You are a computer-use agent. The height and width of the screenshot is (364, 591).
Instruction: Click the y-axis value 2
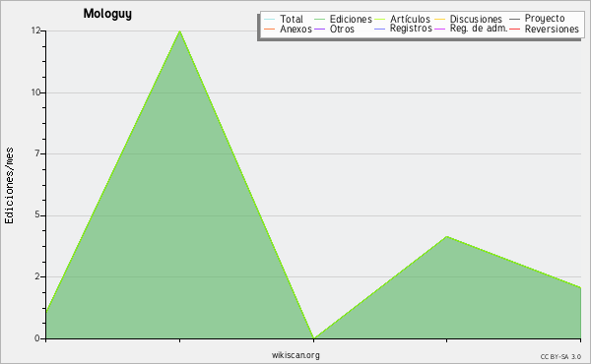[37, 276]
